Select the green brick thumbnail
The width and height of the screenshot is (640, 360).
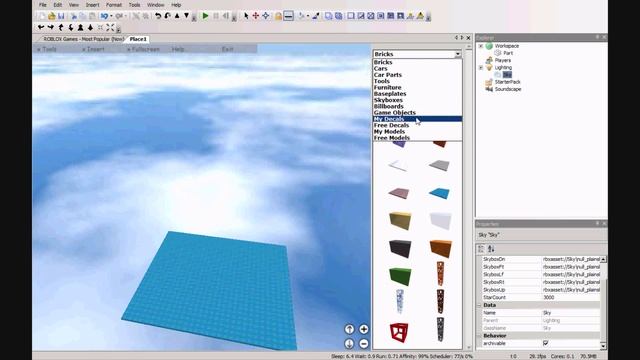pos(400,276)
